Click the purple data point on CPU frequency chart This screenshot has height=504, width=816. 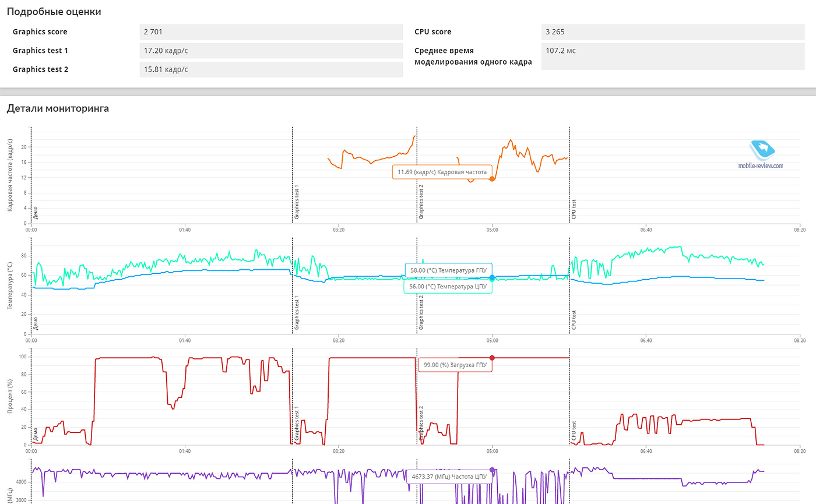[492, 470]
